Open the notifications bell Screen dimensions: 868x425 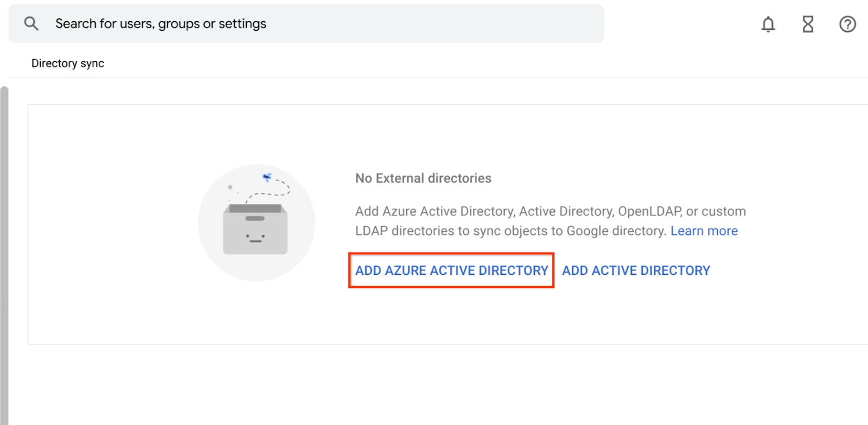tap(768, 24)
